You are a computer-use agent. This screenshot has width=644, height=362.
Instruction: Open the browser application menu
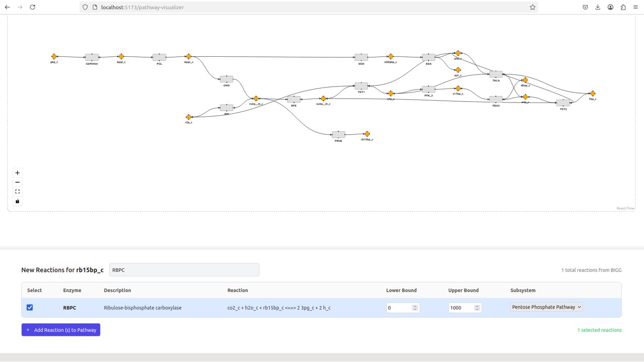[635, 7]
